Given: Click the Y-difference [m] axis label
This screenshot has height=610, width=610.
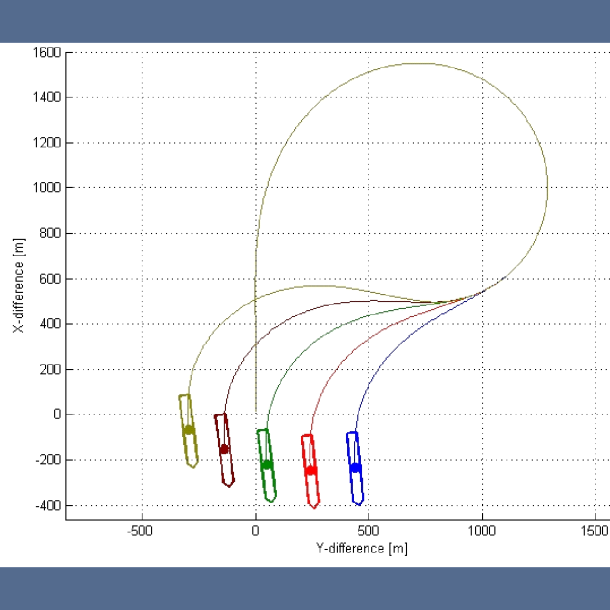Looking at the screenshot, I should point(361,548).
